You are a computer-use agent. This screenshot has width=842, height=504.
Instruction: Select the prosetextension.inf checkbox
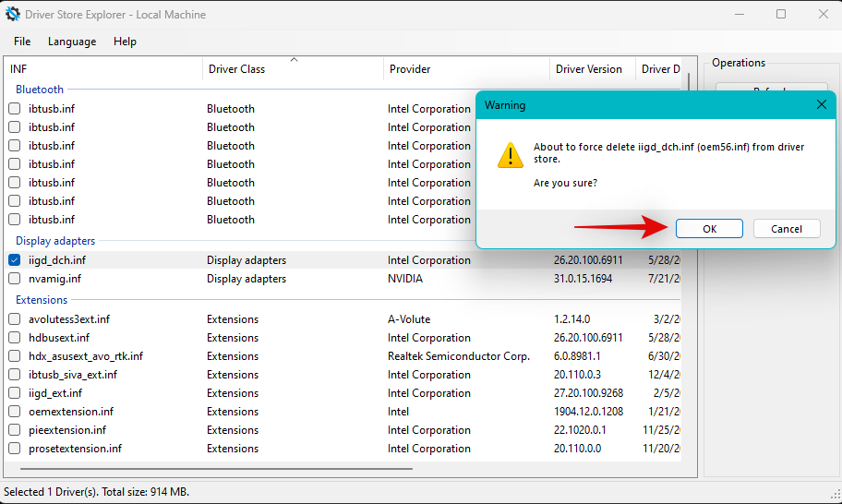coord(15,449)
